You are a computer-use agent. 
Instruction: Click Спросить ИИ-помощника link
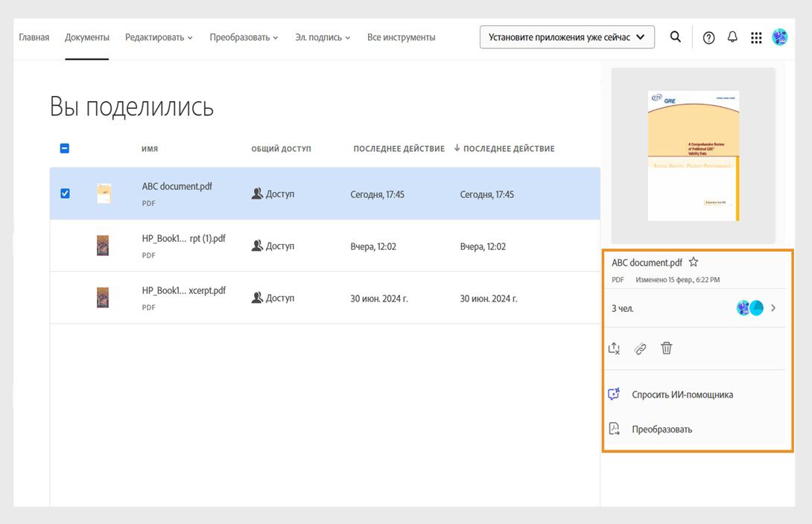(682, 394)
